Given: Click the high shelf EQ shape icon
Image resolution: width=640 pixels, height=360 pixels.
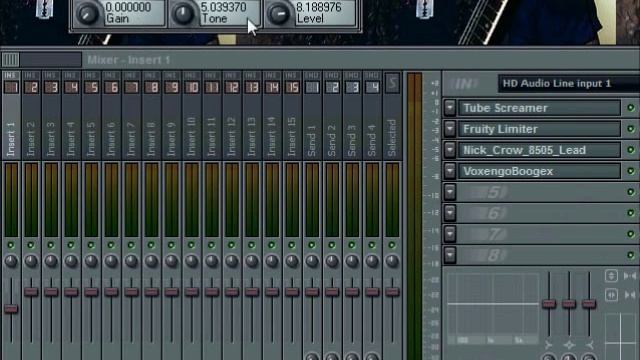Looking at the screenshot, I should click(589, 345).
